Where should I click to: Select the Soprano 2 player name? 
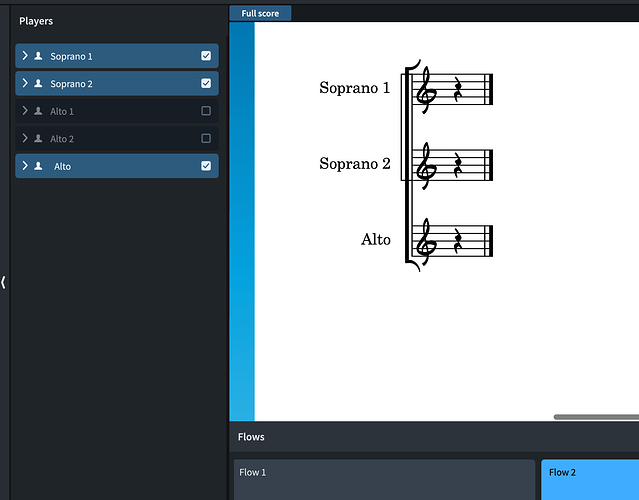71,84
